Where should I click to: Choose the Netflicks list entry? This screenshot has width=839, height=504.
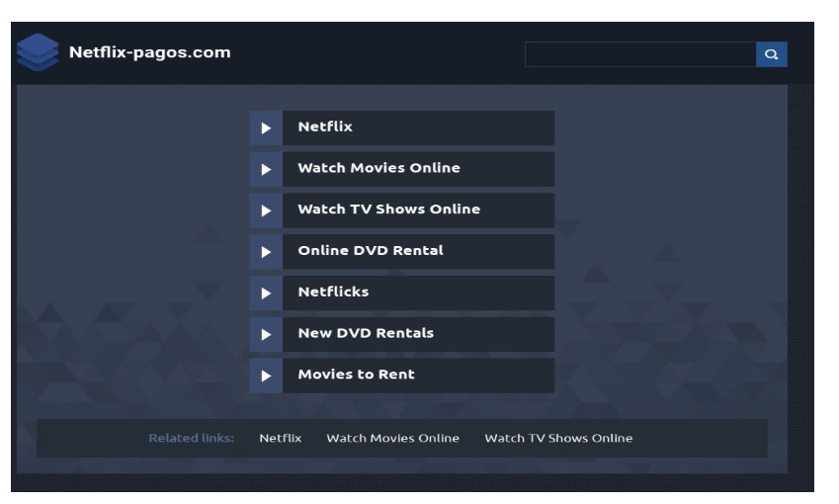pos(333,293)
